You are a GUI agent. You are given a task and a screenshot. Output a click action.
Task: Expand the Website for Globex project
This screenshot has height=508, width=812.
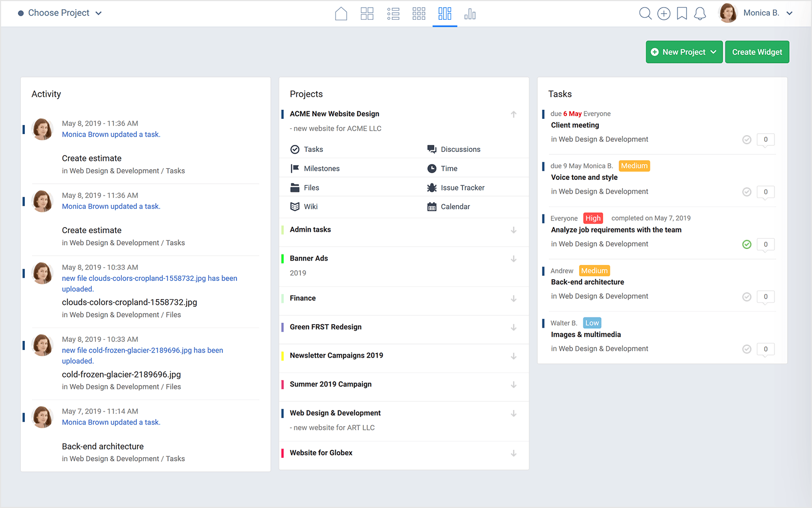(514, 453)
